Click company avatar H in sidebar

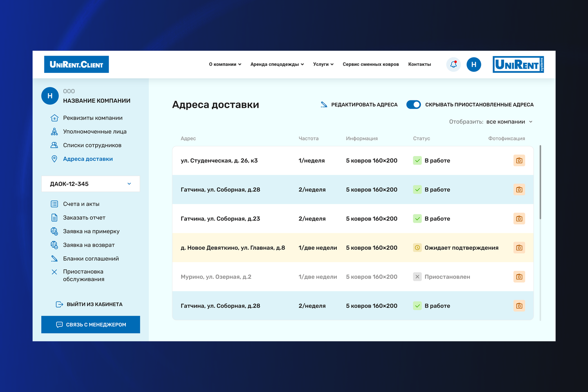tap(50, 96)
